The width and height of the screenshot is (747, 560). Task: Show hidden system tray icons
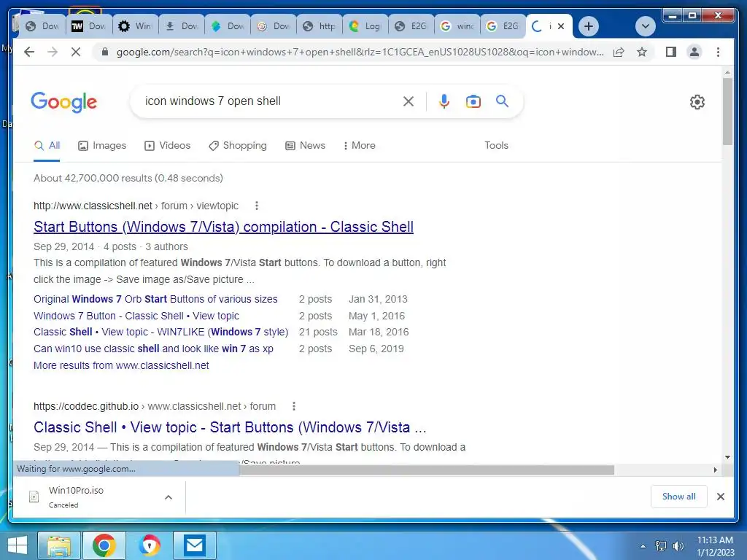(x=643, y=546)
